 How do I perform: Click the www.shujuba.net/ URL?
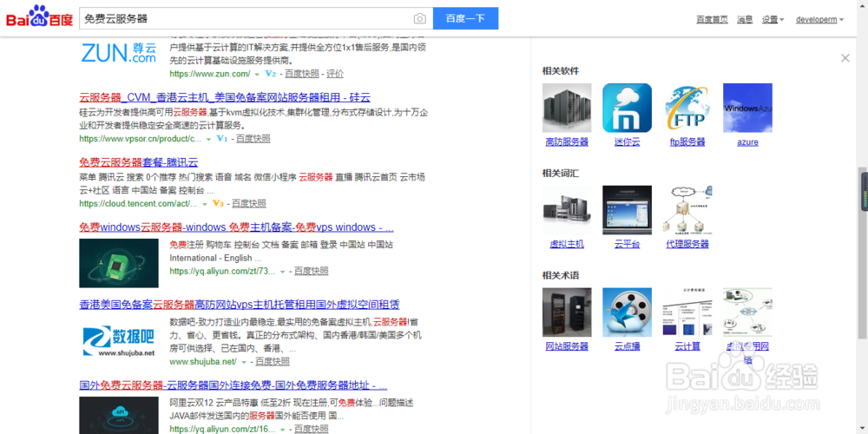pos(203,362)
